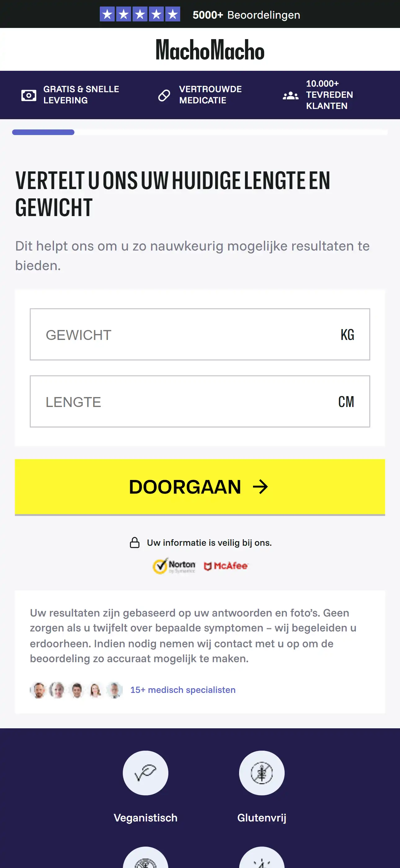This screenshot has width=400, height=868.
Task: Open the 15+ medisch specialisten link
Action: coord(183,690)
